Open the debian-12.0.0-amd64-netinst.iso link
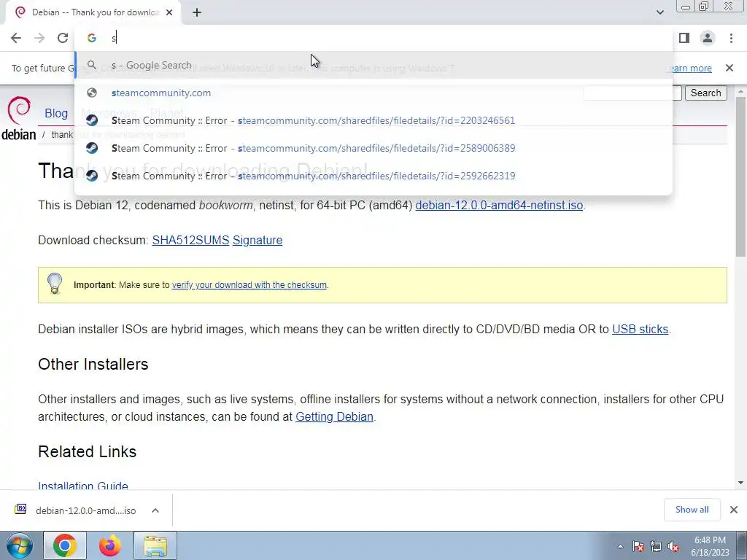This screenshot has height=560, width=747. (x=499, y=205)
